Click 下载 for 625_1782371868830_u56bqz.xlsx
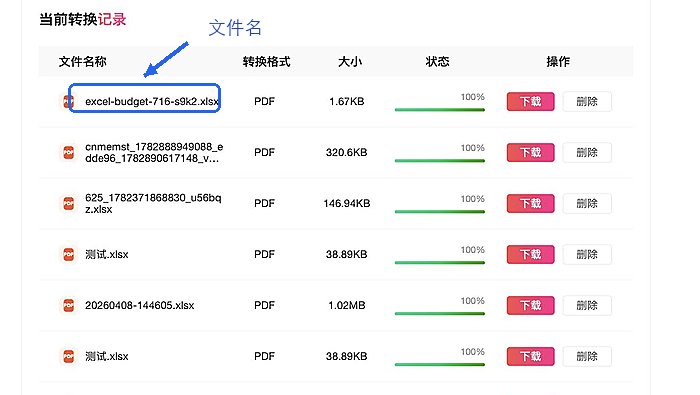 530,204
